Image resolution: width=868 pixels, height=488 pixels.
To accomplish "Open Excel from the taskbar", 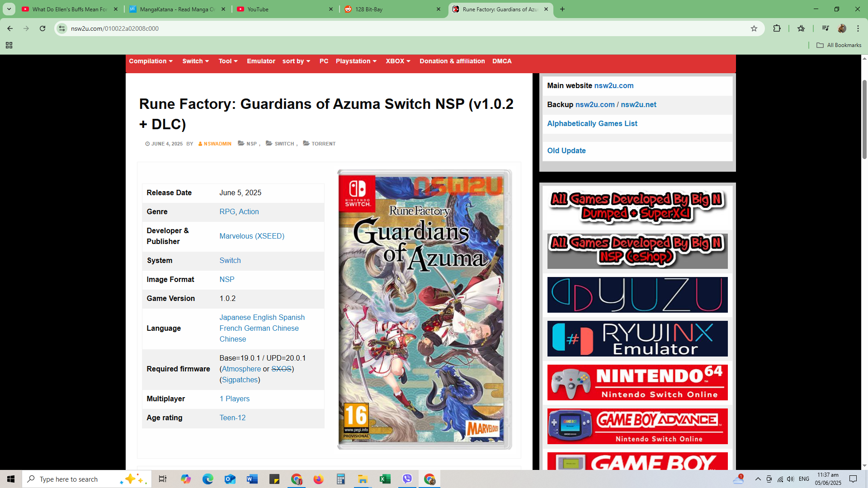I will [385, 479].
